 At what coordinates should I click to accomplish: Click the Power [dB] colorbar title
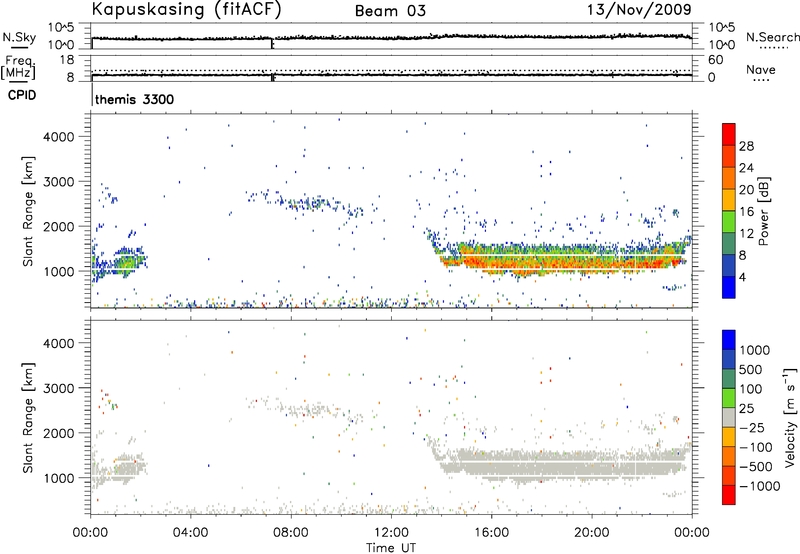[763, 211]
